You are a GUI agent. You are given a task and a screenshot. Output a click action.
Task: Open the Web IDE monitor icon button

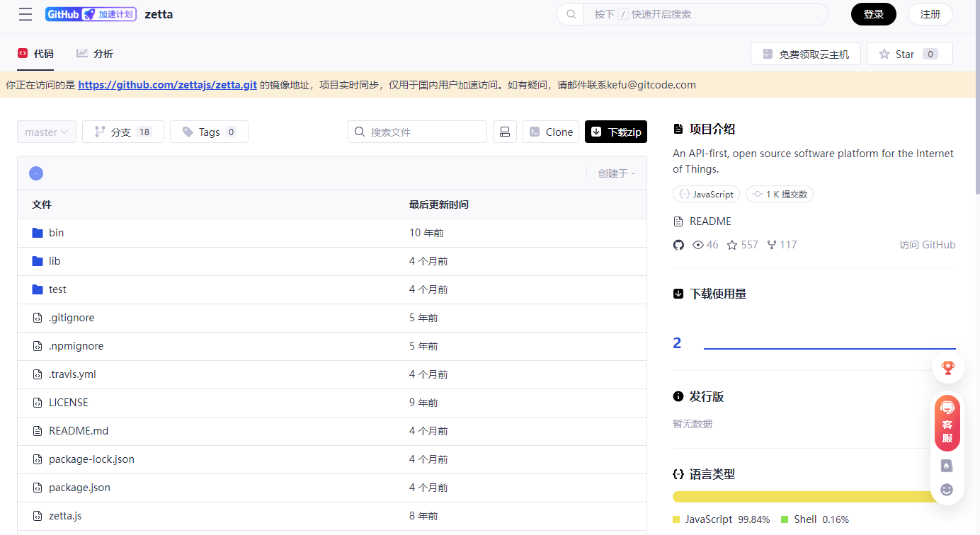505,132
